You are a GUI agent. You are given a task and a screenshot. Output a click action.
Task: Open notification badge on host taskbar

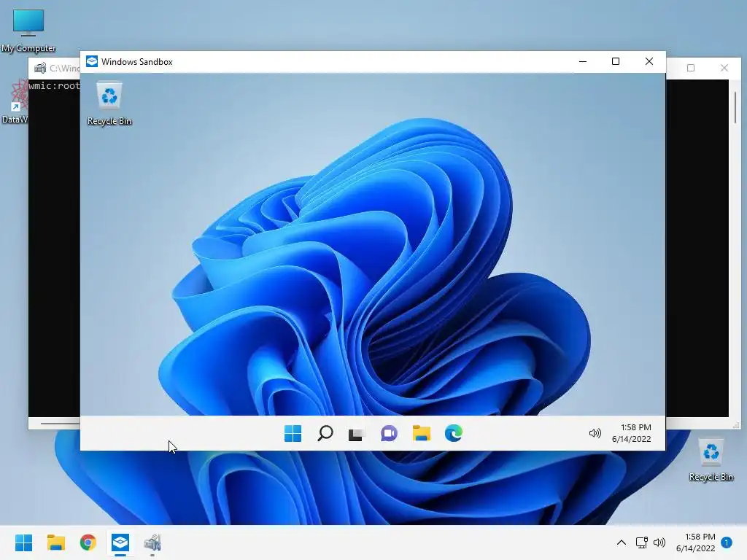(x=727, y=542)
